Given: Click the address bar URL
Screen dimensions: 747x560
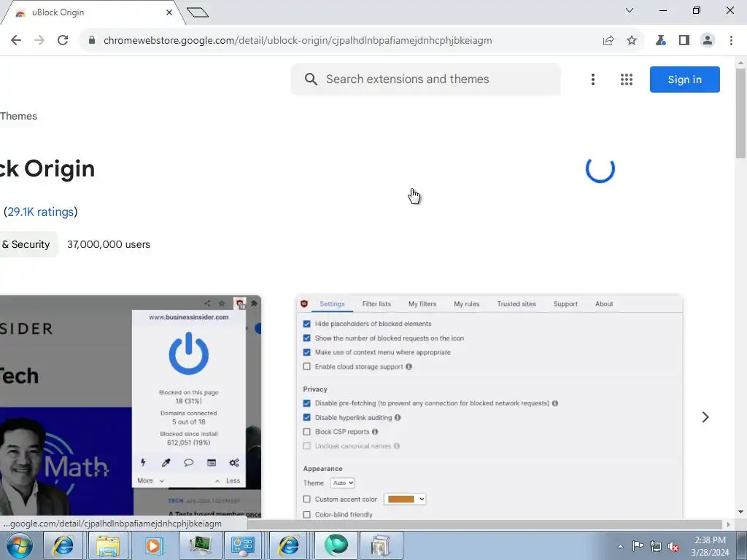Looking at the screenshot, I should pos(298,41).
